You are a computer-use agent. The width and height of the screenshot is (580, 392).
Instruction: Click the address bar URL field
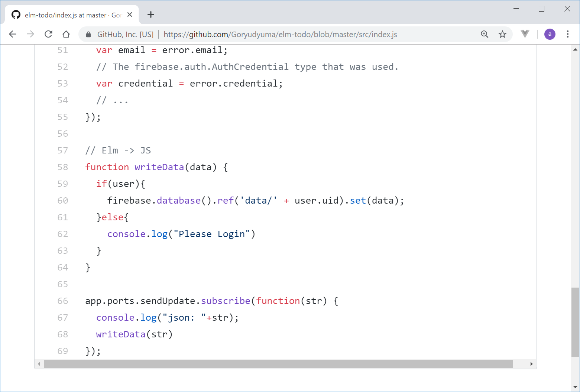(280, 35)
